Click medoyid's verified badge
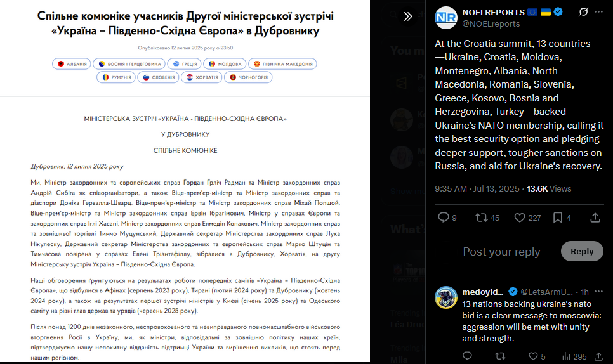613x364 pixels. [x=513, y=291]
